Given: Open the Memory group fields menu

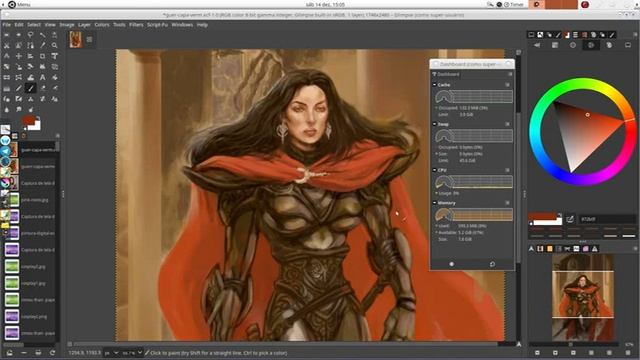Looking at the screenshot, I should click(507, 202).
